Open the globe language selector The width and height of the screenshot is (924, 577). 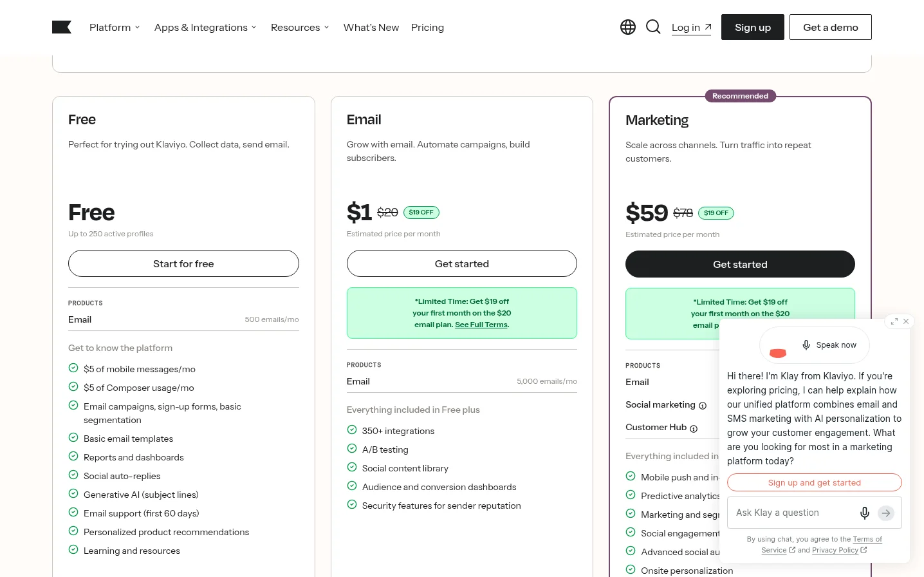628,27
